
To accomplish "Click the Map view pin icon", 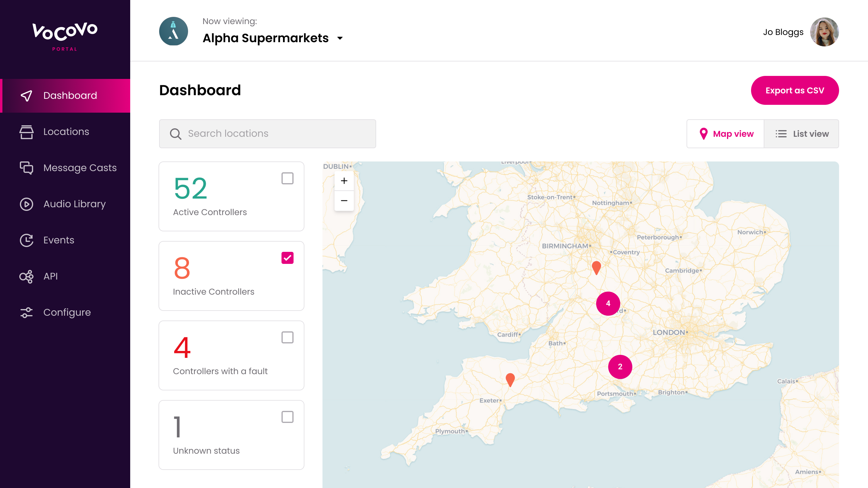I will [x=703, y=134].
